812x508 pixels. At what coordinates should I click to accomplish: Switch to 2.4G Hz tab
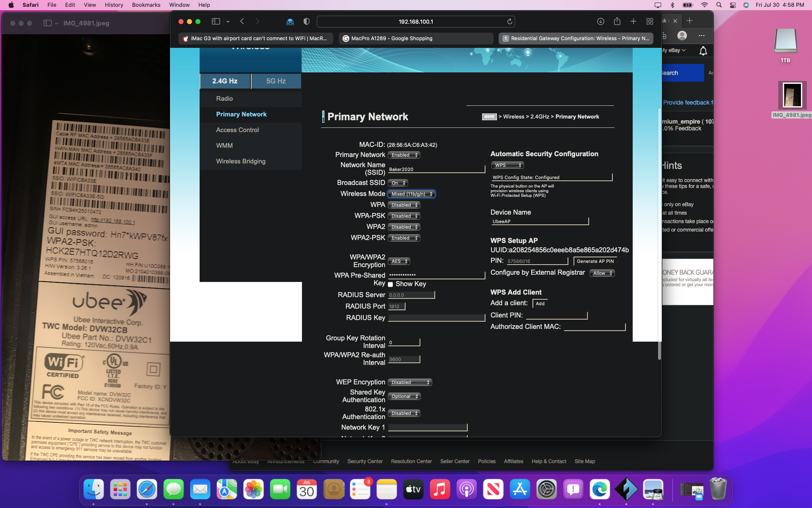click(x=225, y=81)
